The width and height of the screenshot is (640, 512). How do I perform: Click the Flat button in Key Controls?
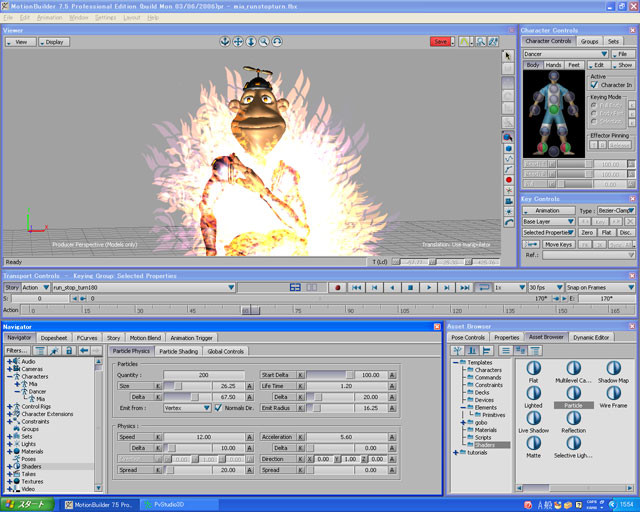click(607, 232)
